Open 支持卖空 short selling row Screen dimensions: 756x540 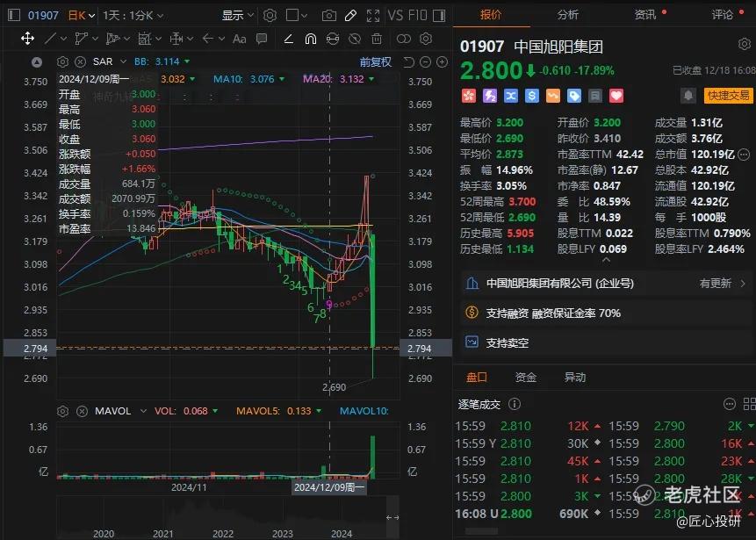(x=605, y=342)
